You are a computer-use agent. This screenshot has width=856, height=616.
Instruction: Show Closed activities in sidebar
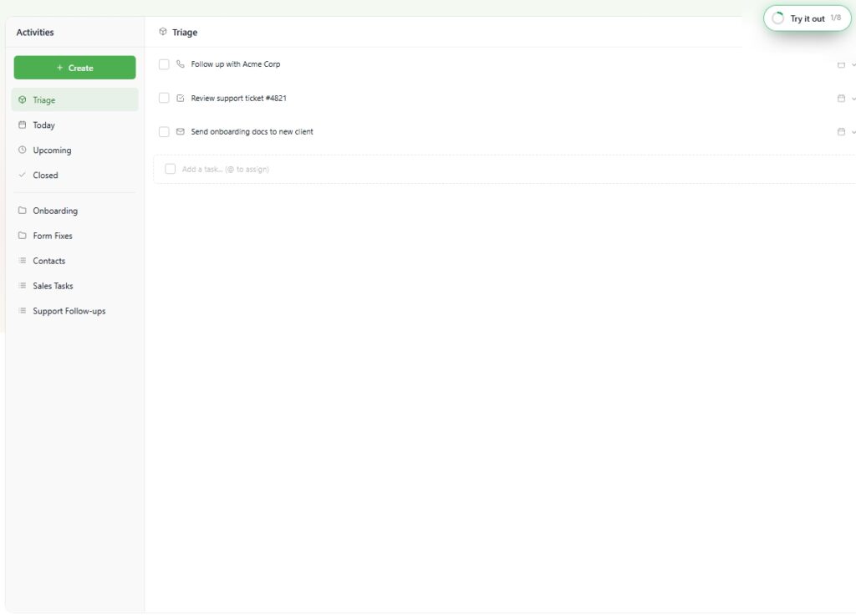(74, 176)
